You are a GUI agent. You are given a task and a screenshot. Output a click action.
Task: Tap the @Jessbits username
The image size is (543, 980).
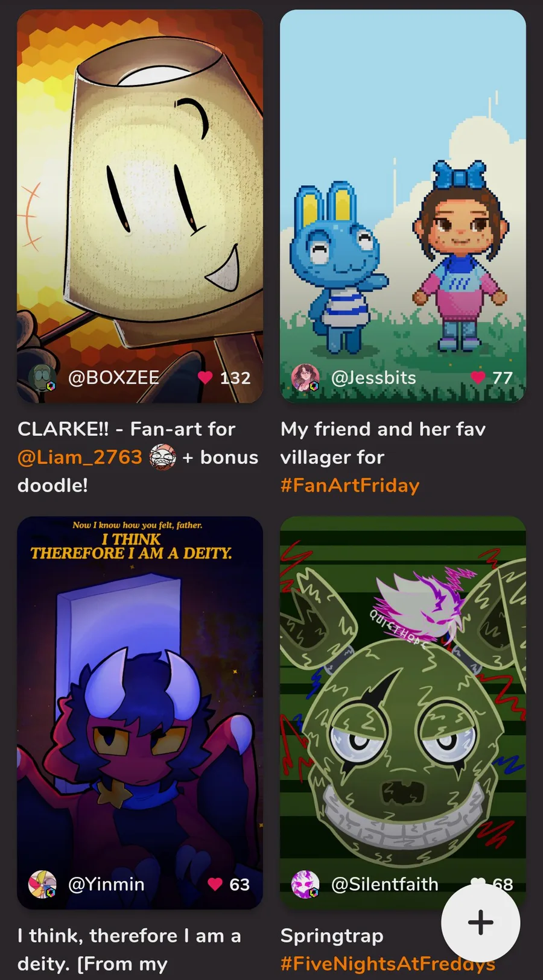click(373, 378)
